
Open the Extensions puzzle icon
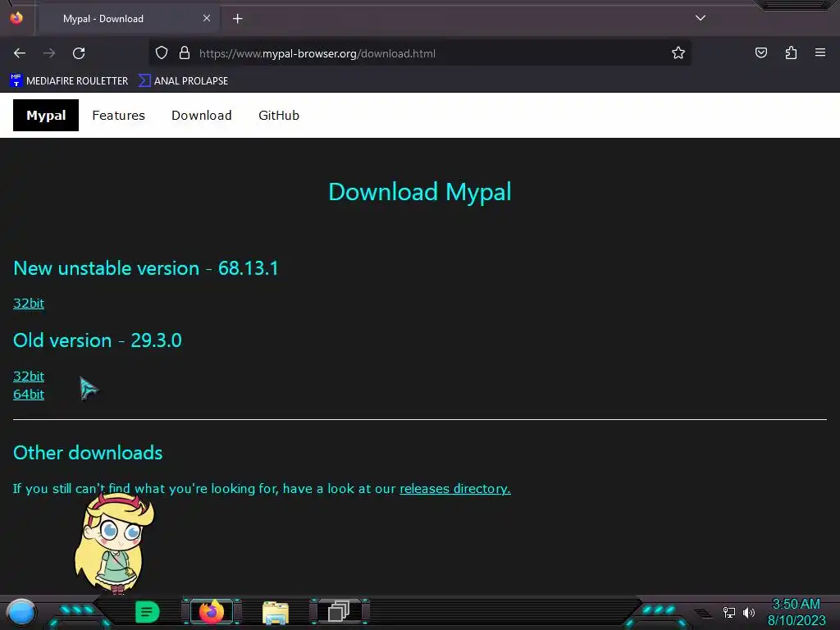pyautogui.click(x=791, y=52)
